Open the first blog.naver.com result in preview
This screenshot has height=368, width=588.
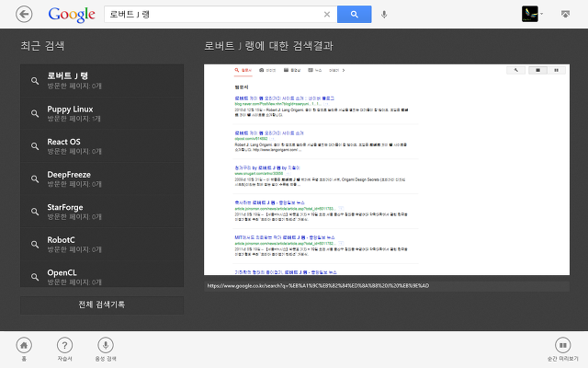284,98
